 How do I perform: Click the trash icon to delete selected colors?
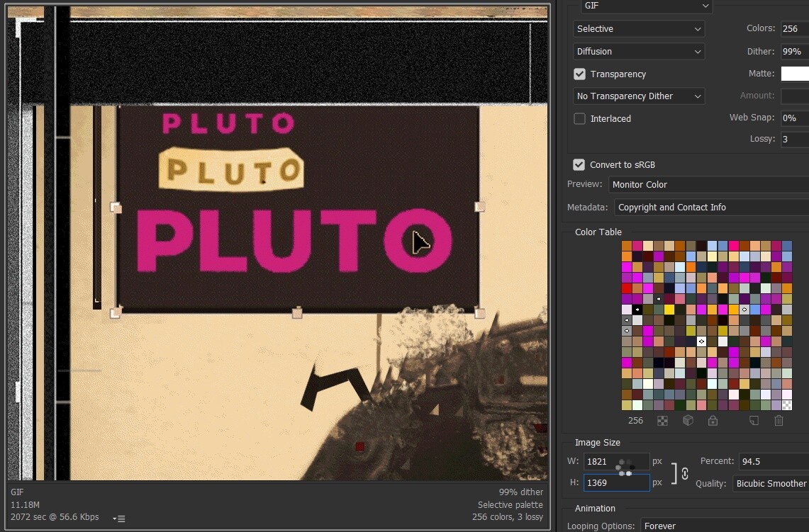779,421
